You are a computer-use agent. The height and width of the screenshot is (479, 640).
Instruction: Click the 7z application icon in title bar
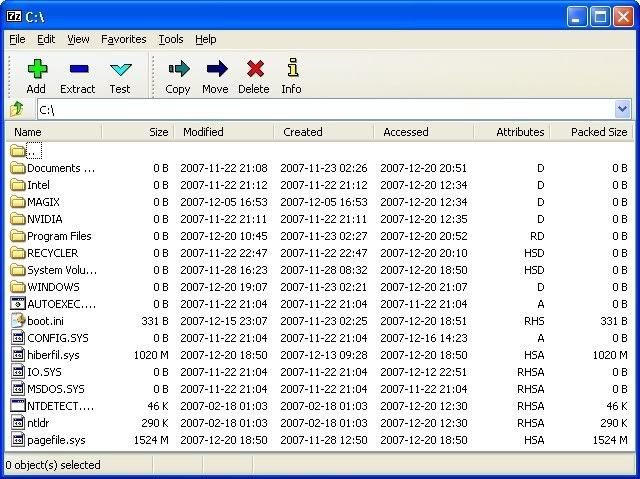point(14,16)
